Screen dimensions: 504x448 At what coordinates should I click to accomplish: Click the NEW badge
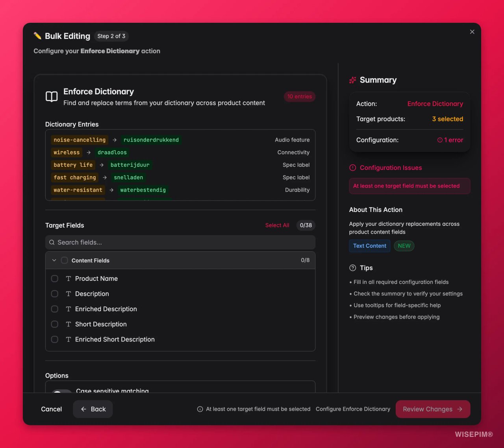(404, 246)
